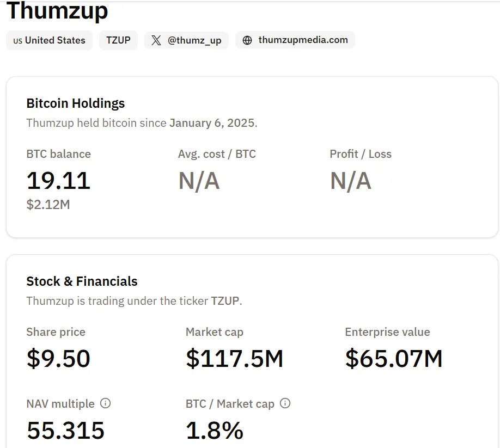500x448 pixels.
Task: Select the United States country tag
Action: pyautogui.click(x=55, y=40)
